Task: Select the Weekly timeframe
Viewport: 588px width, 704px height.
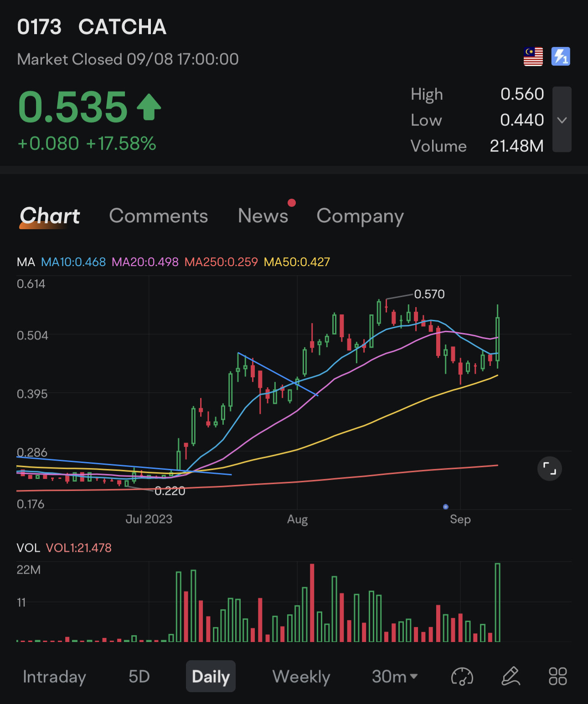Action: (x=301, y=677)
